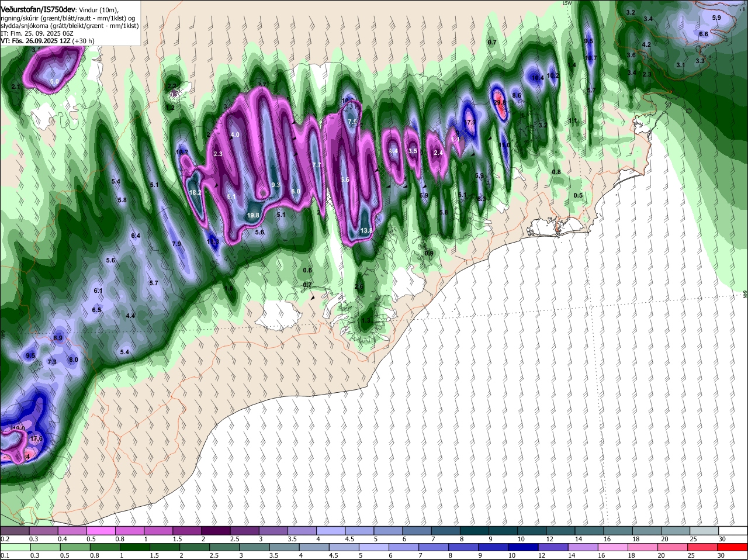Click the 0.6 precipitation value label

307,270
